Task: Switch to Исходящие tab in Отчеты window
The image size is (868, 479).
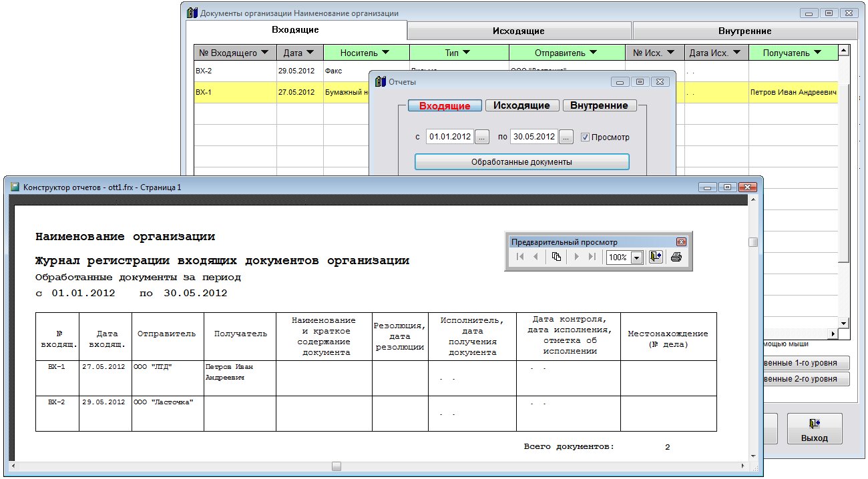Action: (x=522, y=105)
